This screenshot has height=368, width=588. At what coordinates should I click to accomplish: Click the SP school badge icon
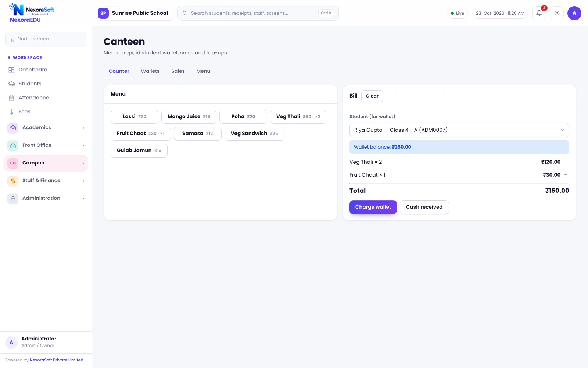(x=103, y=13)
